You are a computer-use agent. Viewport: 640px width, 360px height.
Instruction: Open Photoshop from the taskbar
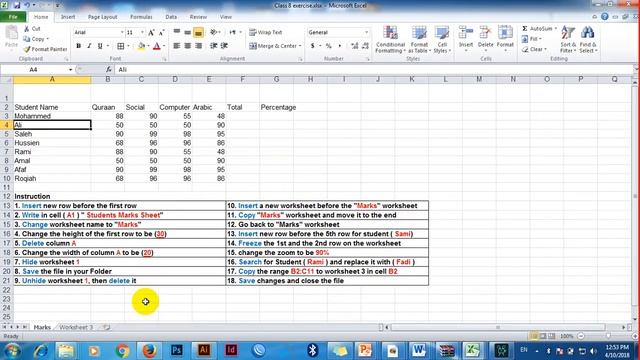(x=177, y=351)
